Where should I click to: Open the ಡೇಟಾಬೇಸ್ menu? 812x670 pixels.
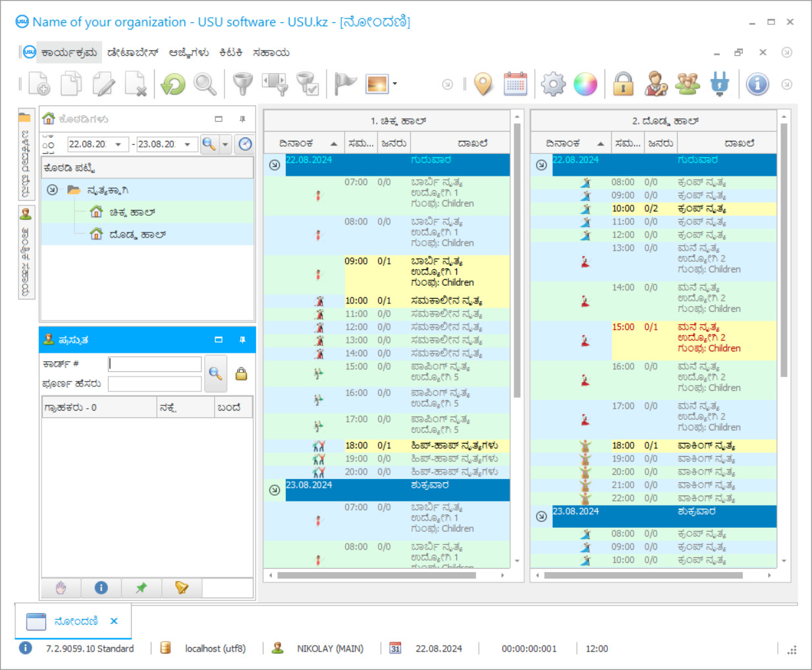133,53
